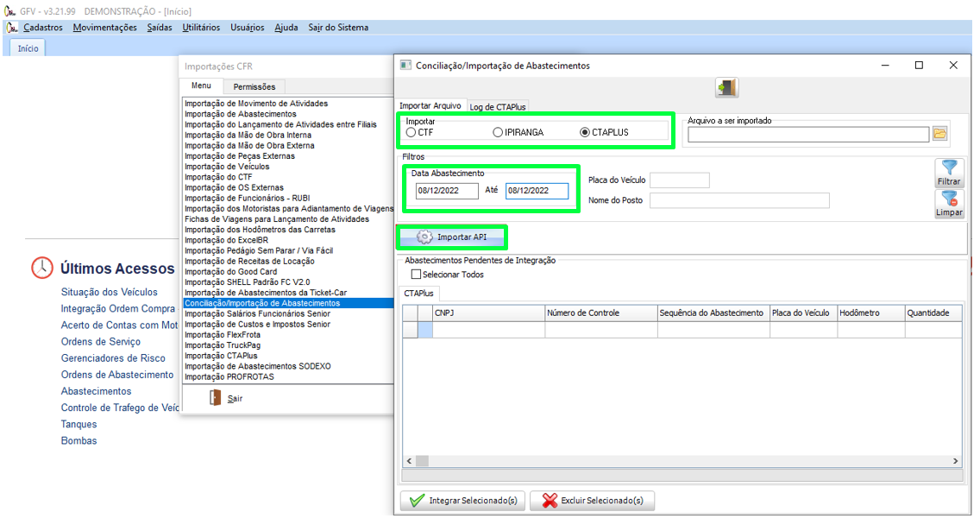This screenshot has width=980, height=531.
Task: Click Integrar Selecionado(s) button
Action: [x=462, y=501]
